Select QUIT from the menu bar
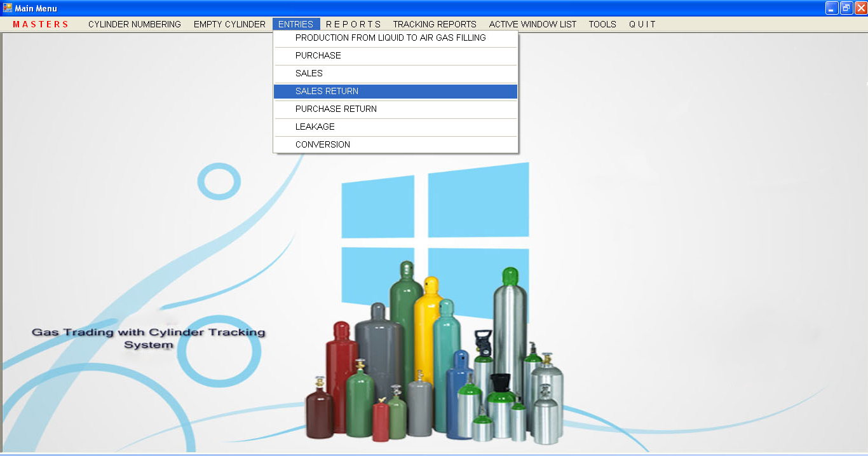868x456 pixels. [x=642, y=24]
